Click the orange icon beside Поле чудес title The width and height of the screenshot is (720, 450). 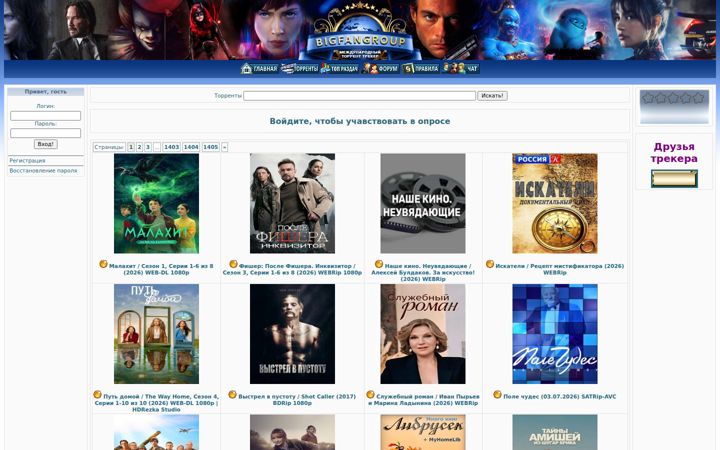tap(497, 394)
